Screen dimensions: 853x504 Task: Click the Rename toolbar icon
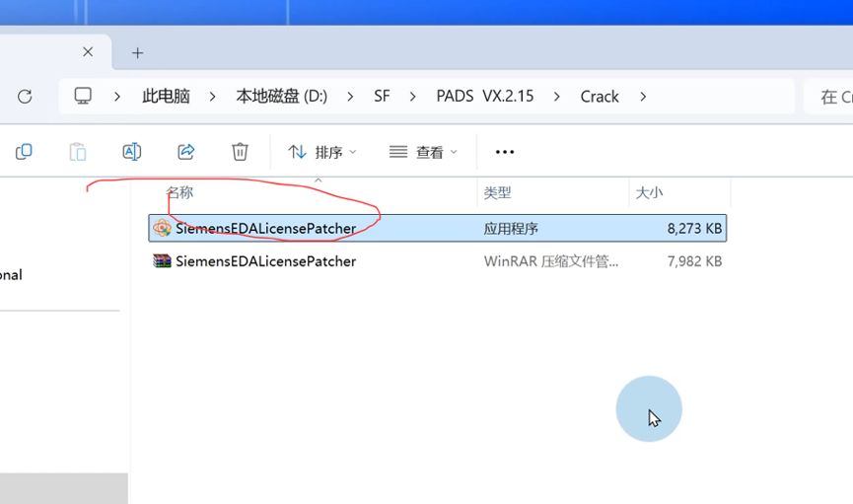pos(132,152)
